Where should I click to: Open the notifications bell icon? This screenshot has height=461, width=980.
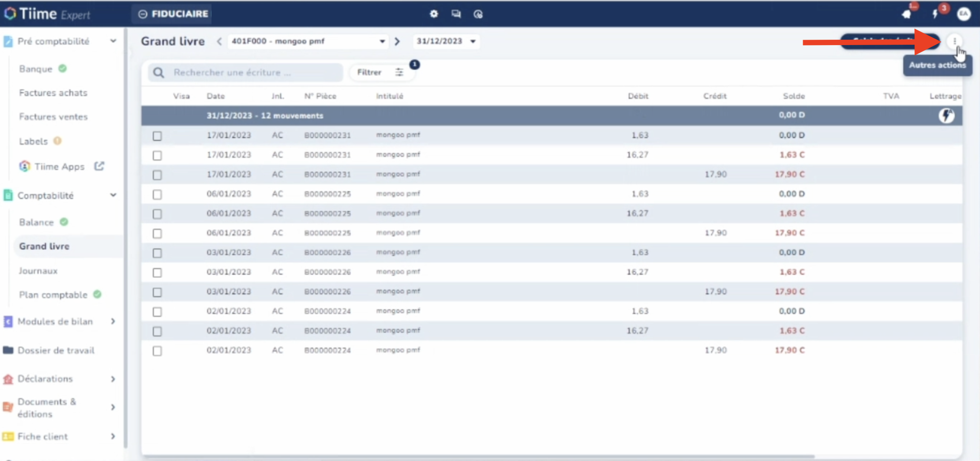[x=907, y=14]
